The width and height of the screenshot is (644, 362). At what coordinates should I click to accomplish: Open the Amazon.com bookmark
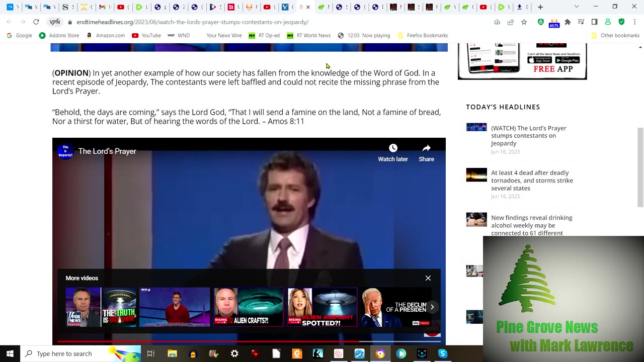(106, 35)
